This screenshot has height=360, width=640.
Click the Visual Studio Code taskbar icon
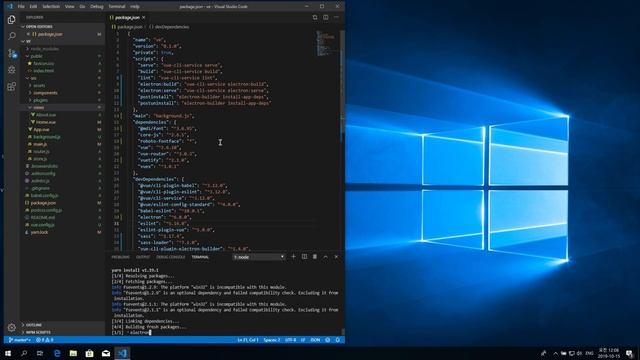122,353
